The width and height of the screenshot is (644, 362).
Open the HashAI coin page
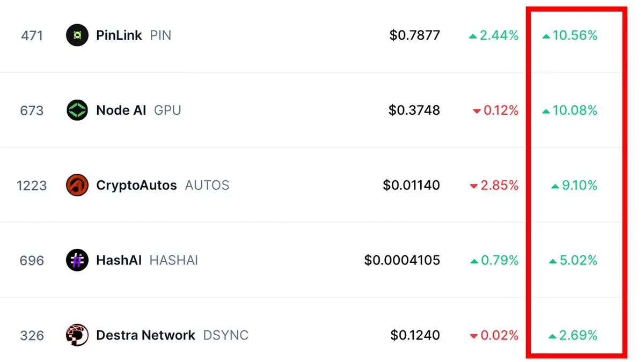[x=119, y=261]
